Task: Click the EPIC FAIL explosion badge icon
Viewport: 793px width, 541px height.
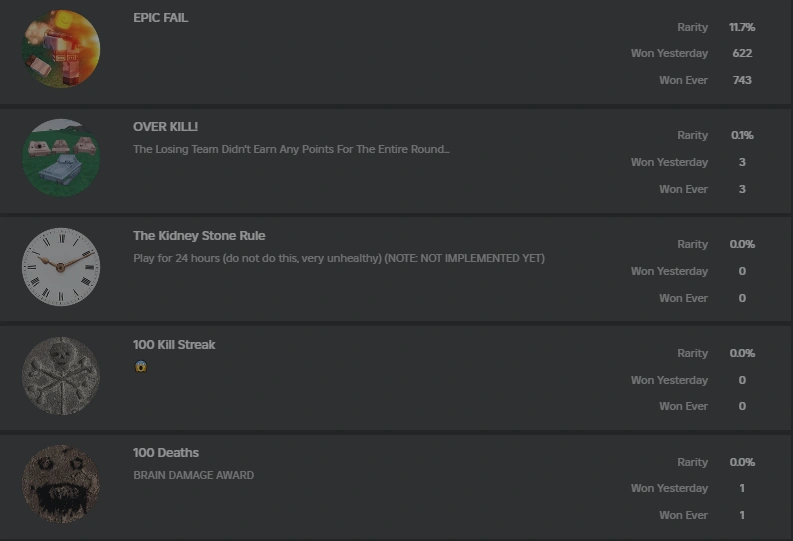Action: click(x=61, y=49)
